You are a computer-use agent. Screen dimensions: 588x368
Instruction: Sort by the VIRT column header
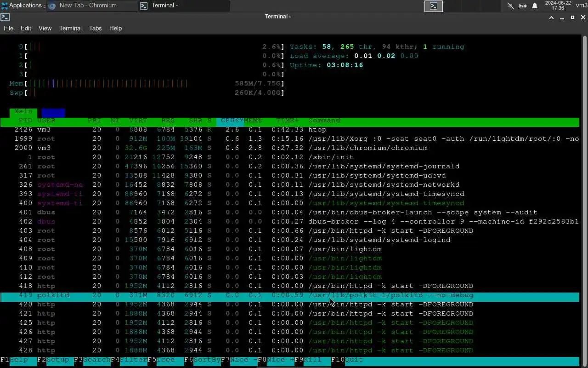(x=138, y=121)
